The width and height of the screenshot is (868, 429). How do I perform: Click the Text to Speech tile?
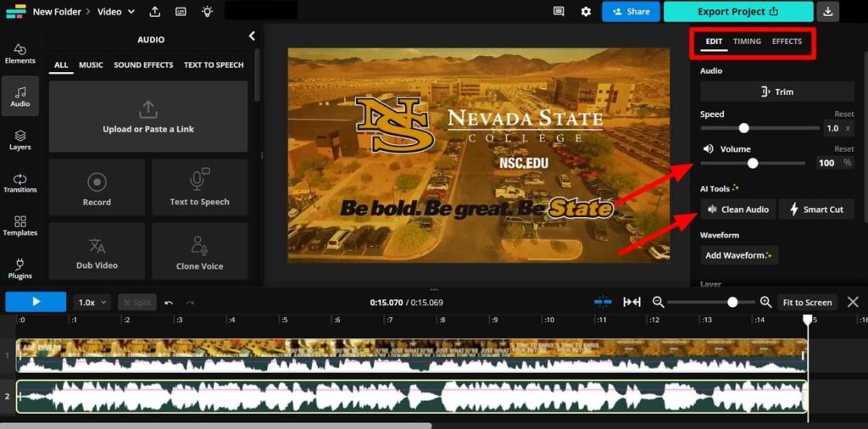click(x=199, y=187)
